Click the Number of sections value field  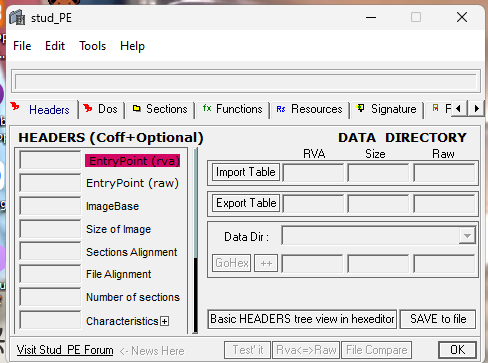point(50,297)
